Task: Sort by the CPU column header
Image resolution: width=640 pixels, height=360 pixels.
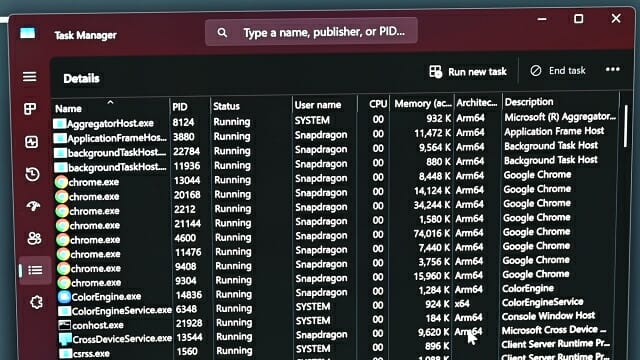Action: click(x=378, y=104)
